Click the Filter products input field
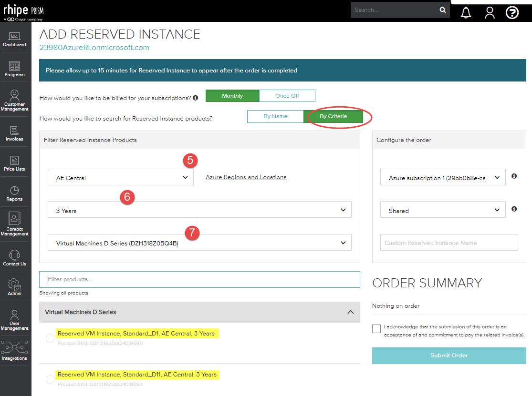 point(199,279)
